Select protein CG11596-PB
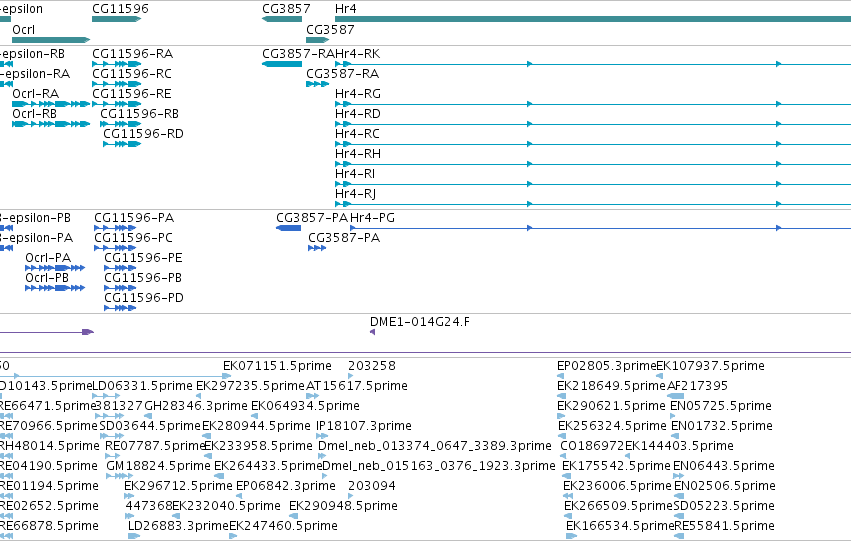The image size is (851, 541). click(120, 288)
